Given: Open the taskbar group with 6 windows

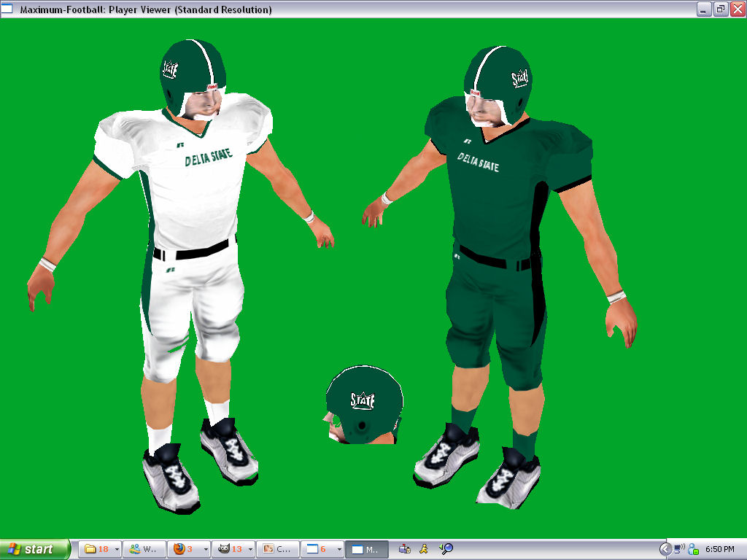Looking at the screenshot, I should pos(318,549).
